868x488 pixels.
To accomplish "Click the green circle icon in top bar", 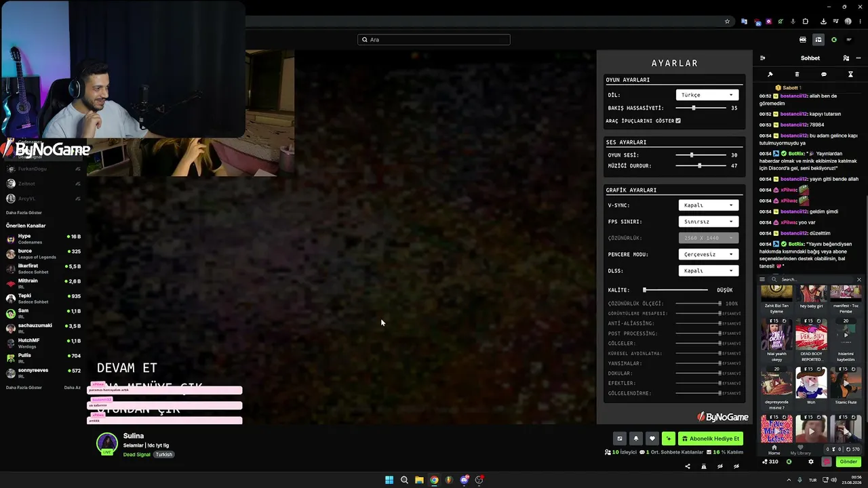I will (x=834, y=40).
